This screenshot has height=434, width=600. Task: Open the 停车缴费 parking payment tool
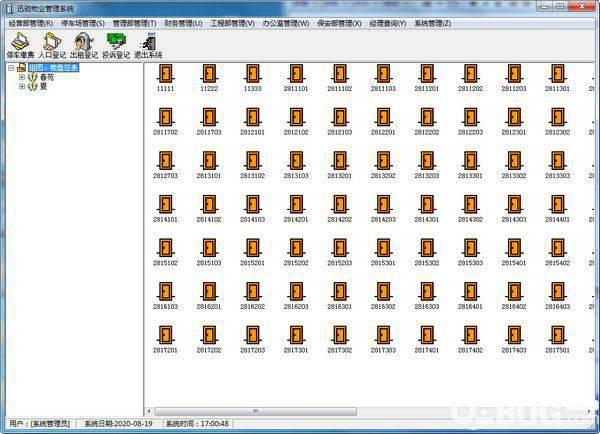tap(20, 46)
